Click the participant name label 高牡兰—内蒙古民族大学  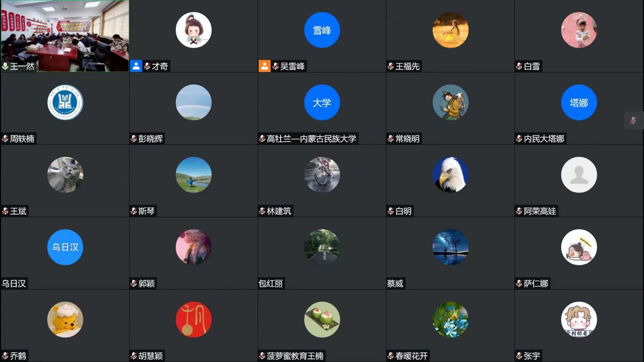[312, 139]
